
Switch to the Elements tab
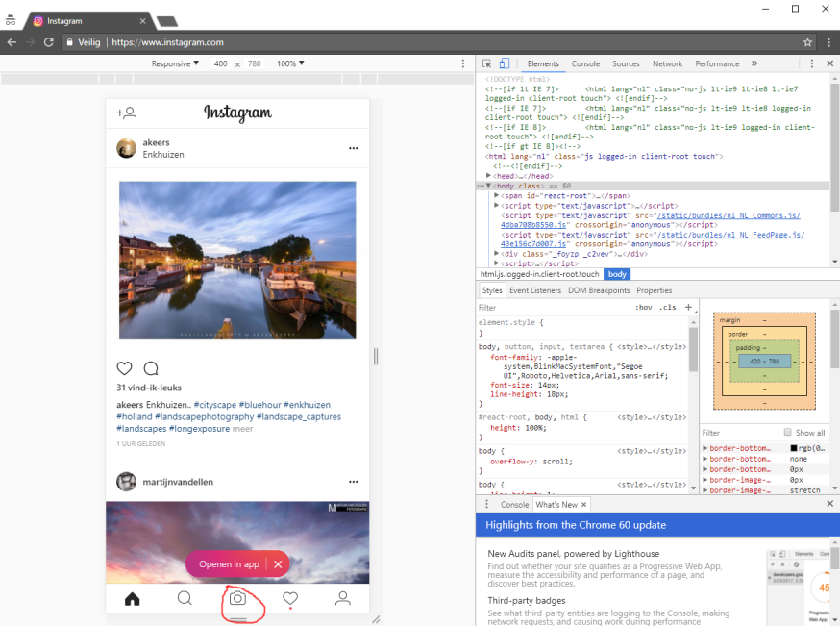pyautogui.click(x=543, y=63)
